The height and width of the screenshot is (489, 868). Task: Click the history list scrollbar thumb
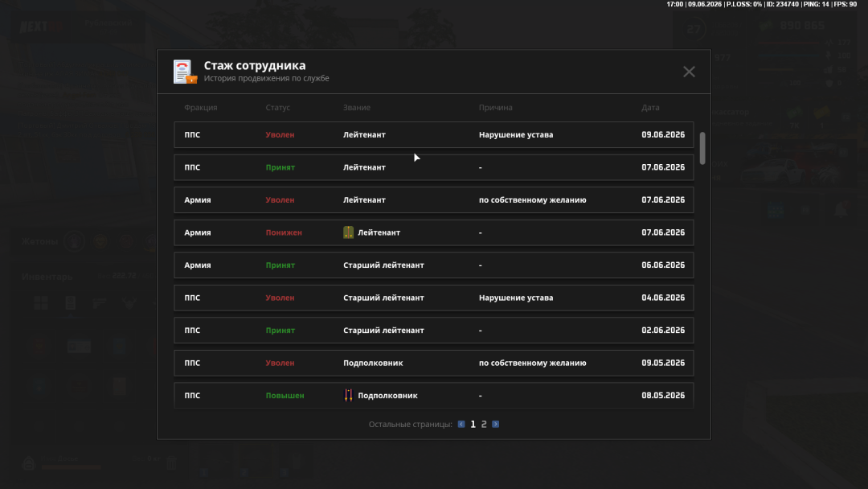pos(702,148)
